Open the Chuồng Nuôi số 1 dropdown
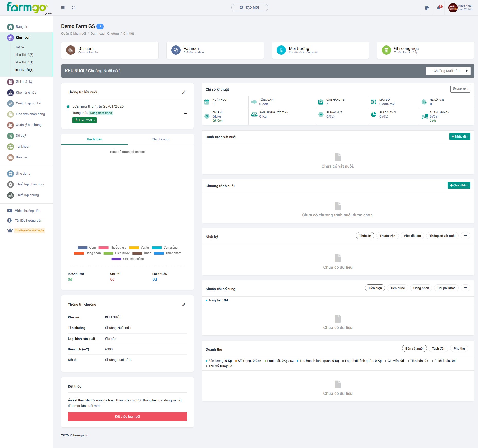This screenshot has height=448, width=478. pos(448,71)
